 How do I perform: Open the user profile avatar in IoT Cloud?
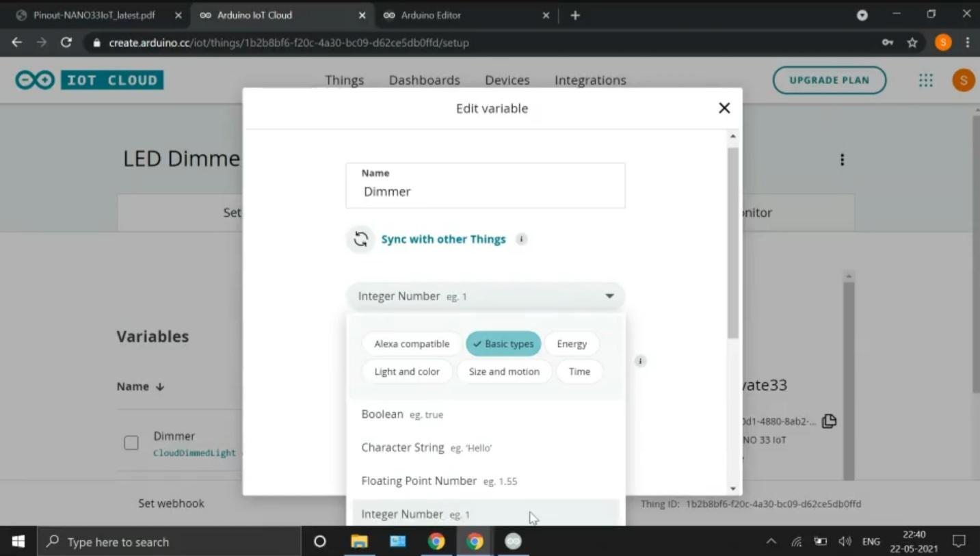(x=964, y=80)
